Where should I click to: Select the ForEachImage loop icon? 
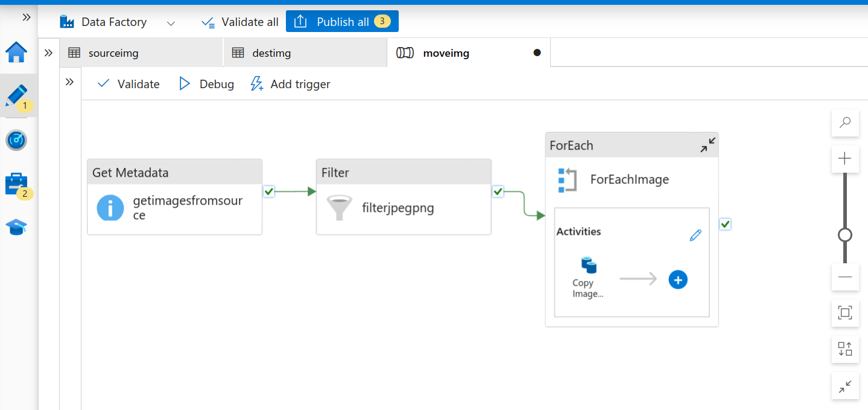coord(567,180)
